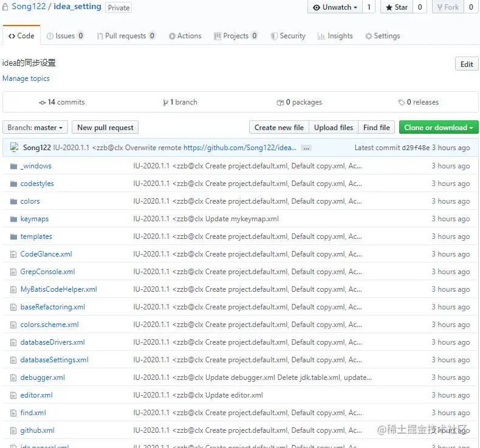480x448 pixels.
Task: Click the file icon beside baseRefactoring.xml
Action: [x=13, y=307]
